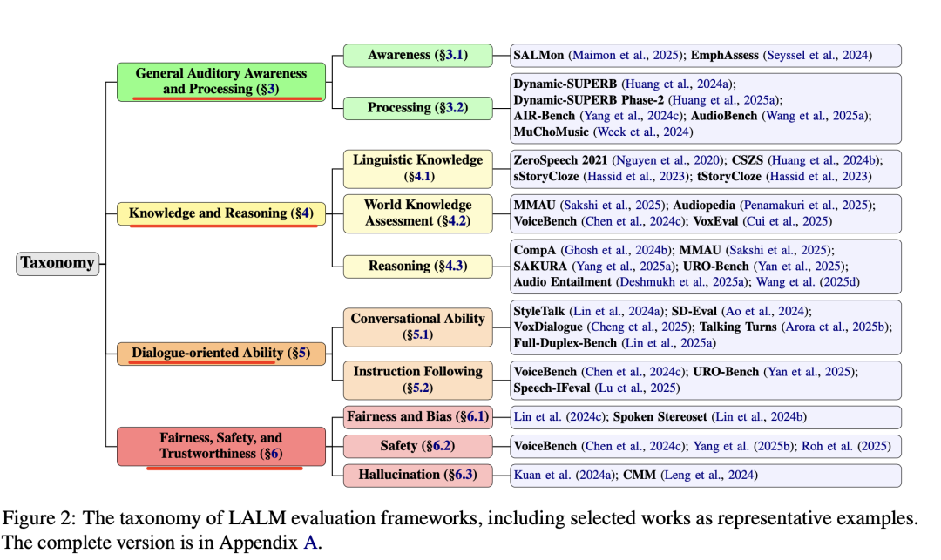Click the Deshmukh et al., 2025a citation
This screenshot has width=941, height=560.
click(683, 282)
